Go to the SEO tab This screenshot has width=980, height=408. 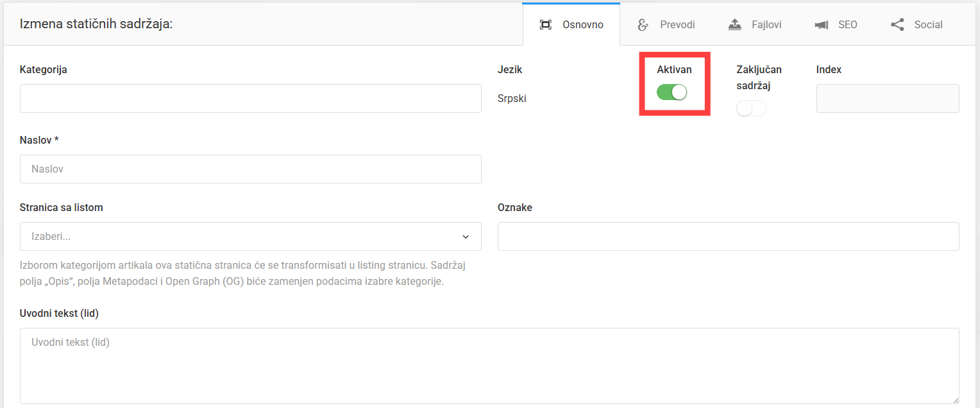click(836, 24)
